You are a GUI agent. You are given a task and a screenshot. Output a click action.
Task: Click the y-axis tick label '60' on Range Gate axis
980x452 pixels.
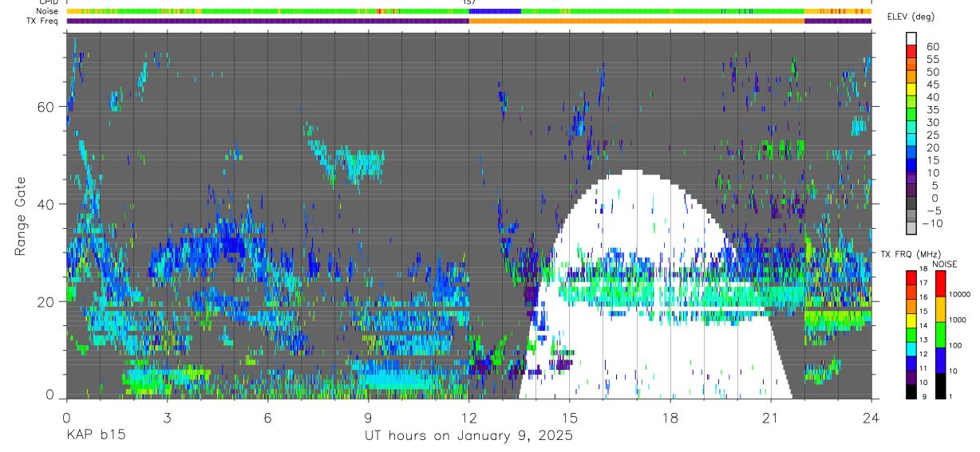46,107
